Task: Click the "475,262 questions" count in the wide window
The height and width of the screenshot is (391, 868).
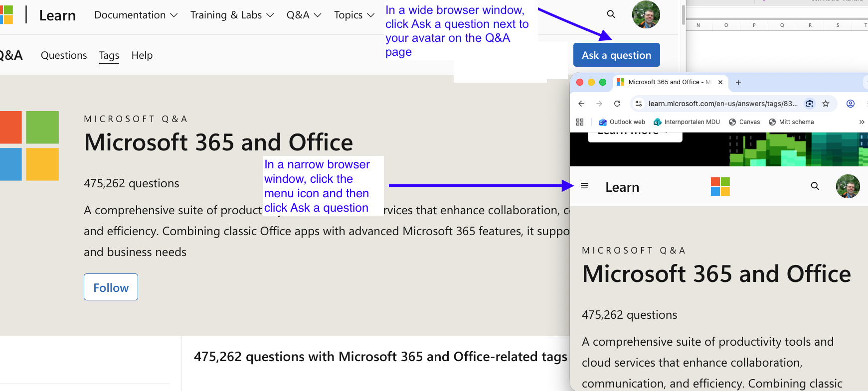Action: (132, 183)
